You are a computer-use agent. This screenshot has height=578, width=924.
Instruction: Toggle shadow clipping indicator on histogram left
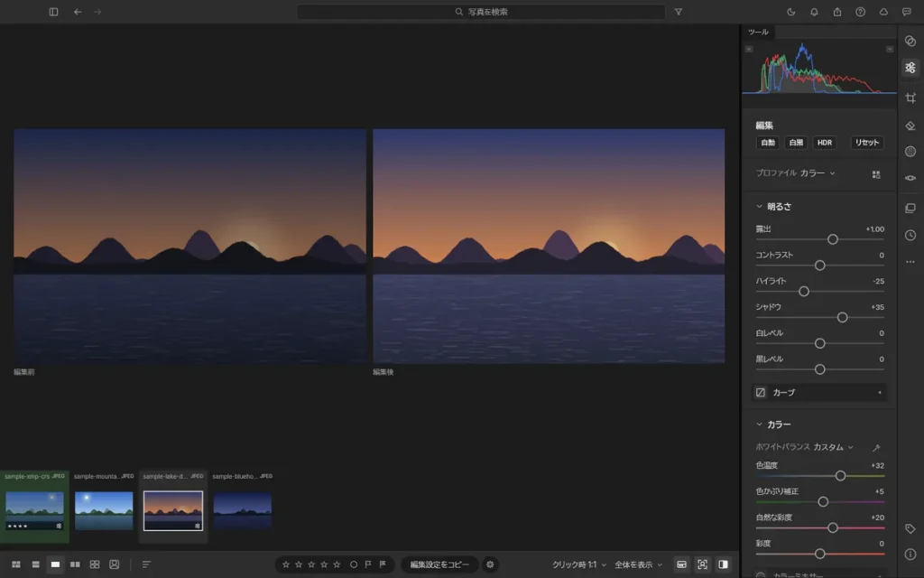tap(748, 50)
